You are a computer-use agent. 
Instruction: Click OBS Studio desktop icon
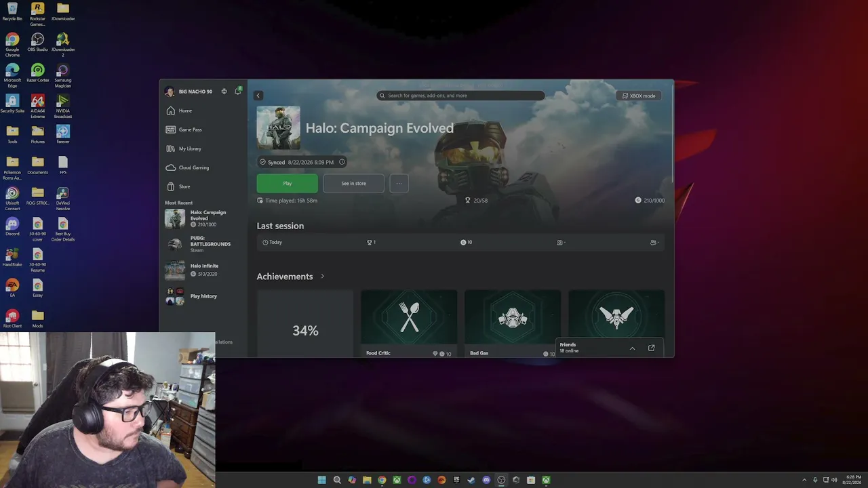pos(37,43)
